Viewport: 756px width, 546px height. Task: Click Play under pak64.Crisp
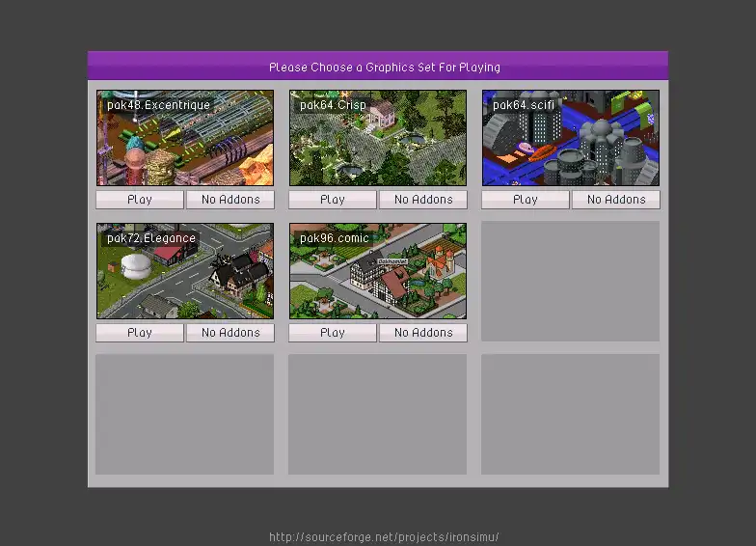point(333,200)
